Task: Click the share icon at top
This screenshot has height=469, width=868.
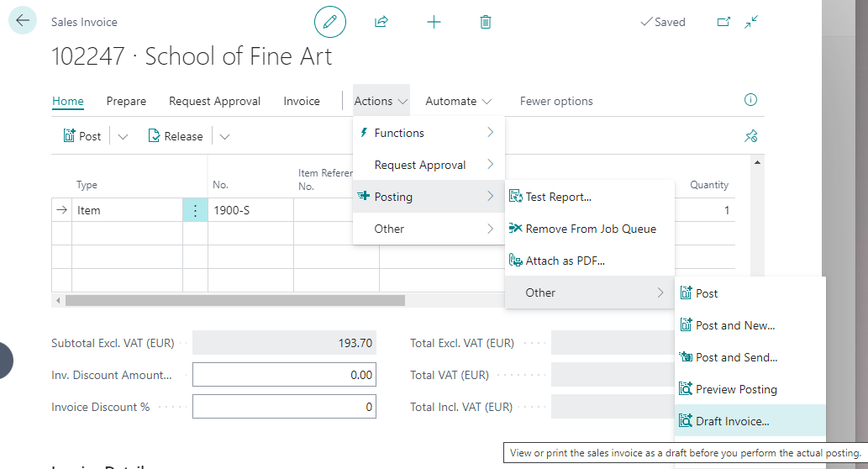Action: click(x=381, y=22)
